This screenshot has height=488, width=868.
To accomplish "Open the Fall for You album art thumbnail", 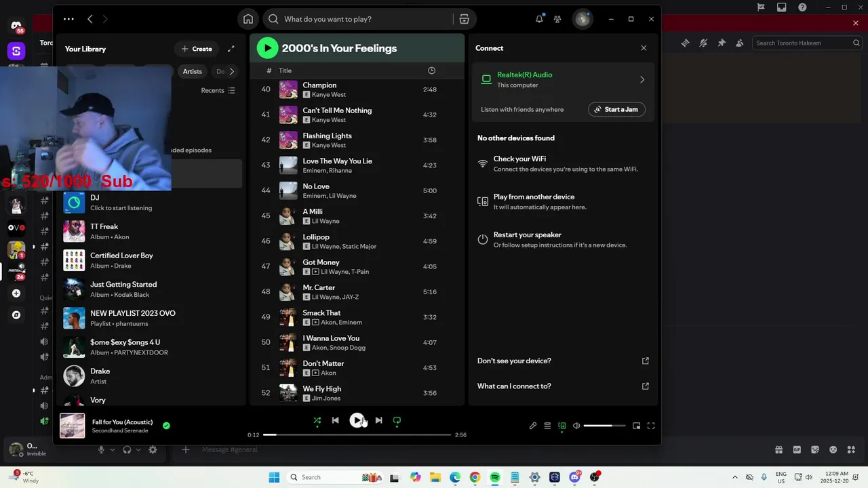I will click(x=73, y=426).
